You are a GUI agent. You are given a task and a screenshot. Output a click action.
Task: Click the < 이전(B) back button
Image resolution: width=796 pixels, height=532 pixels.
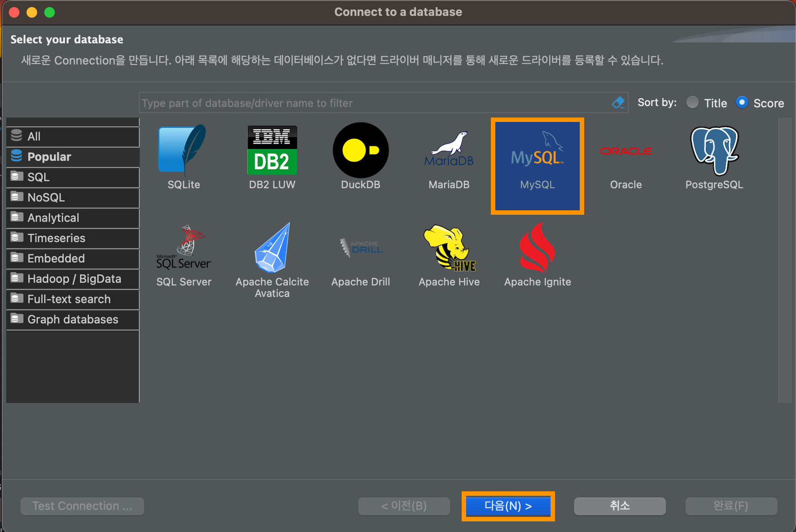(x=404, y=506)
